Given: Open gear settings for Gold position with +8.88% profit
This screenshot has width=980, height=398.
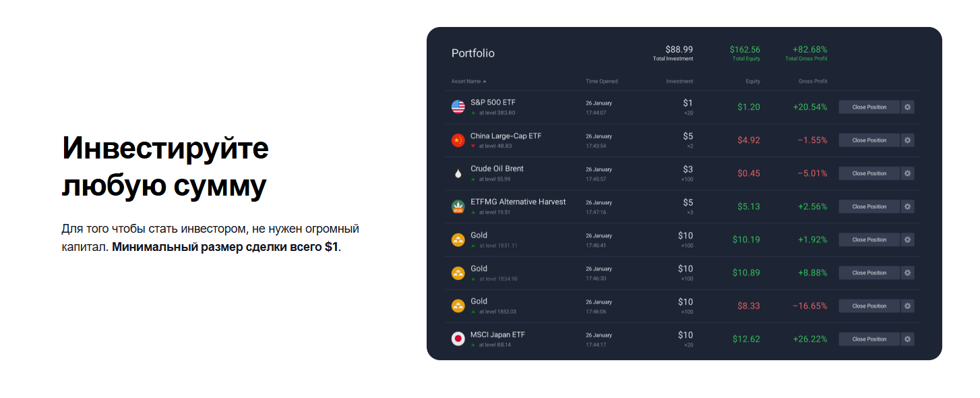Looking at the screenshot, I should [x=908, y=273].
